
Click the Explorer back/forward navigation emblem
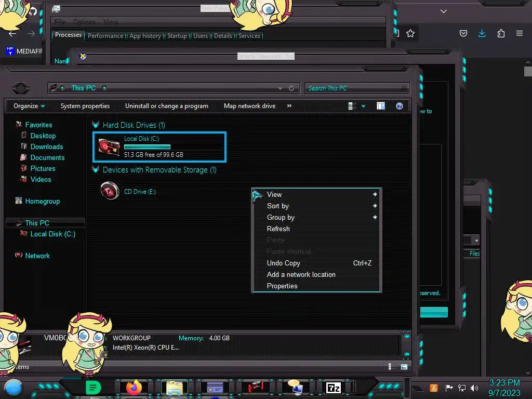(x=21, y=88)
